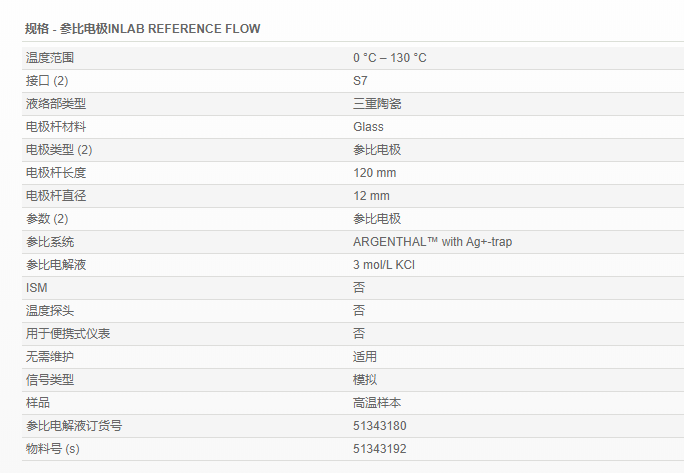Click the '3 mol/L KCl' electrolyte value

(384, 265)
